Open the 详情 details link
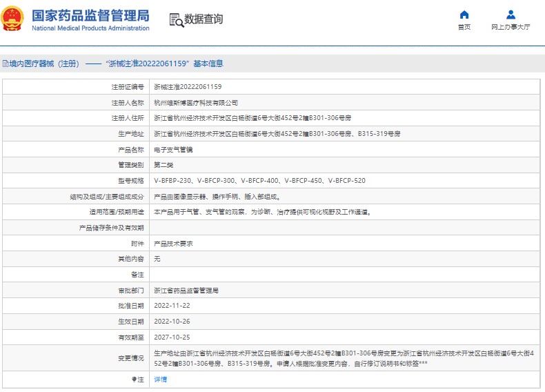Viewport: 545px width, 392px height. [x=160, y=380]
